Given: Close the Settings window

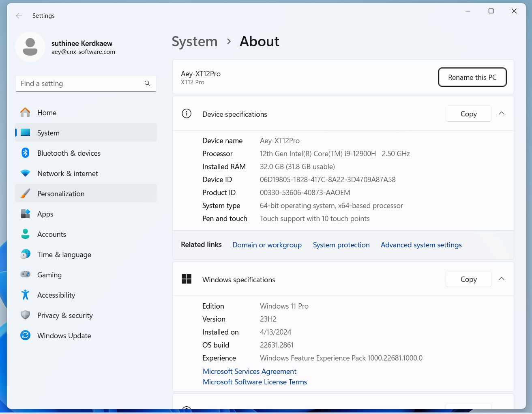Looking at the screenshot, I should pos(514,11).
